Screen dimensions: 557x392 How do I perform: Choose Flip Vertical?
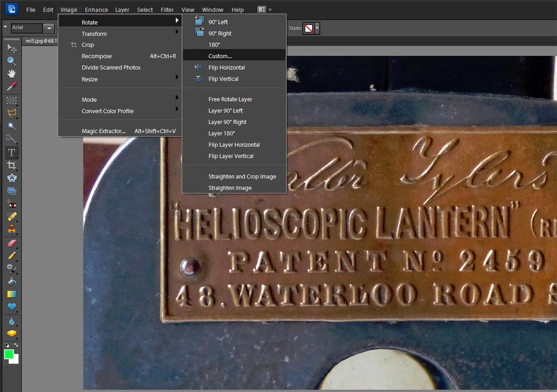pyautogui.click(x=234, y=79)
